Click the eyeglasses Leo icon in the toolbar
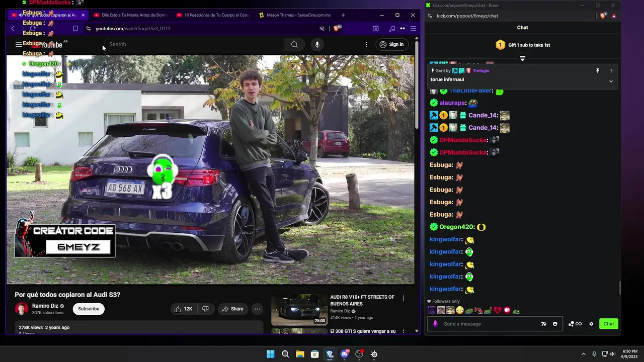 tap(402, 29)
